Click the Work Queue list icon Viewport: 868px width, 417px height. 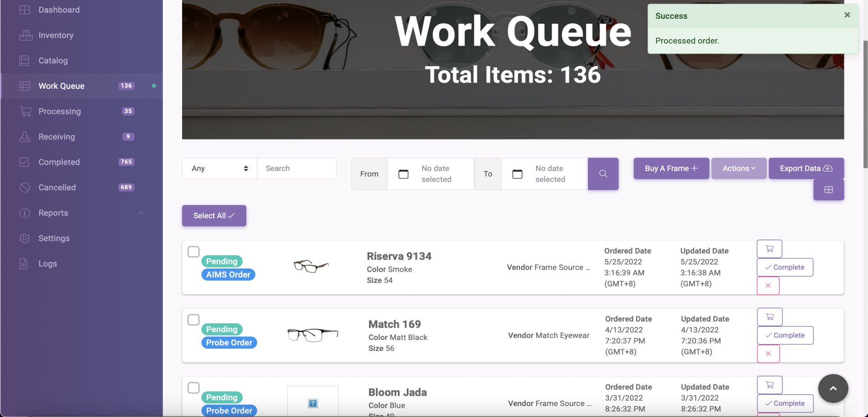click(25, 86)
